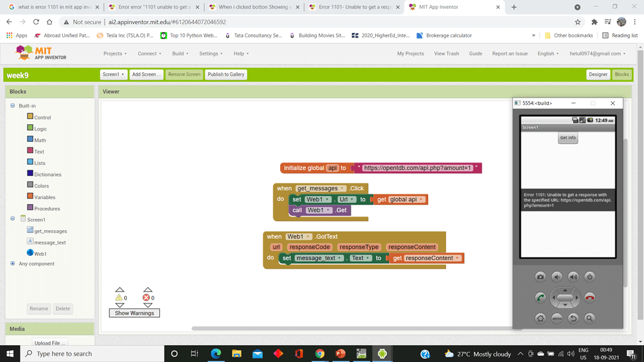Toggle the Show Warnings button
This screenshot has height=362, width=644.
pyautogui.click(x=134, y=313)
